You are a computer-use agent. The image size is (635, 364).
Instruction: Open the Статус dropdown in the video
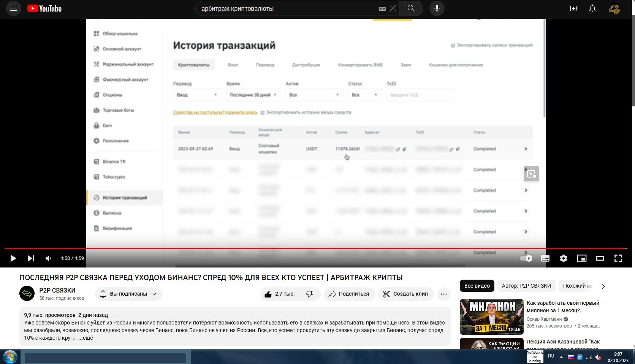click(x=364, y=95)
